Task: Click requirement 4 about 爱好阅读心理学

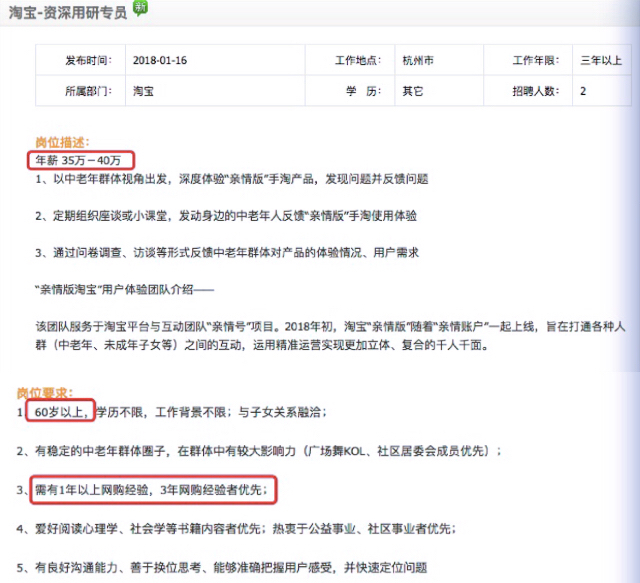Action: click(236, 529)
